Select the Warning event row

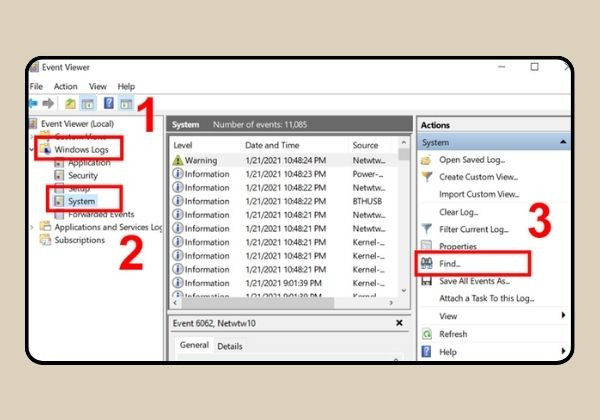pyautogui.click(x=285, y=160)
